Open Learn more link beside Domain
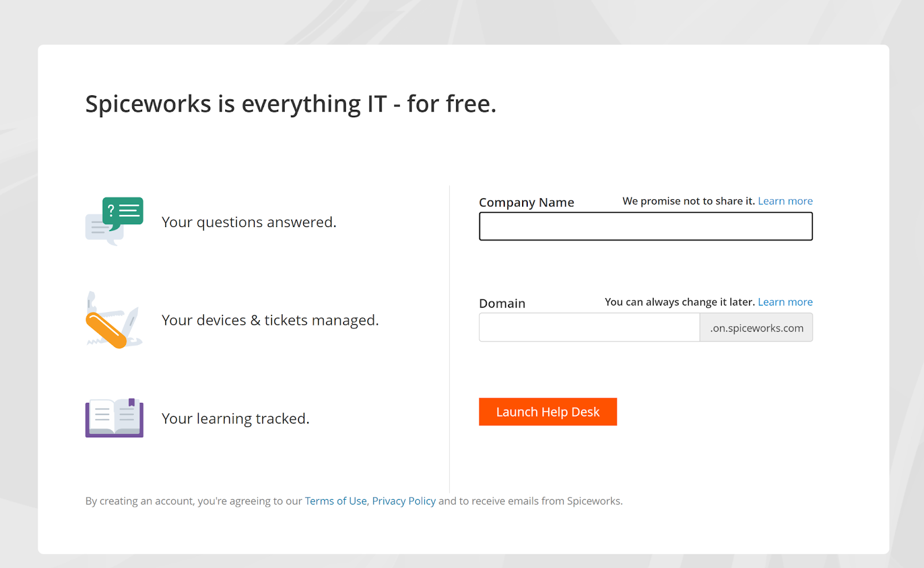 pyautogui.click(x=785, y=302)
